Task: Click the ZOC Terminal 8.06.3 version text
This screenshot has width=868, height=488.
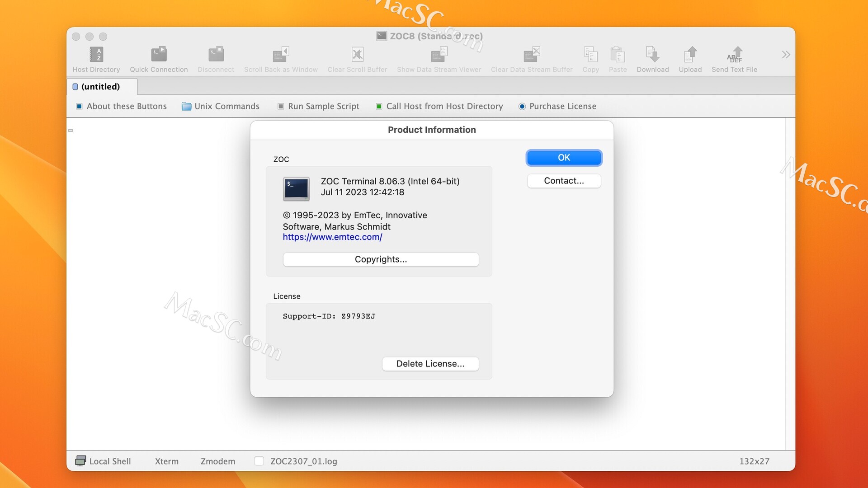Action: point(390,181)
